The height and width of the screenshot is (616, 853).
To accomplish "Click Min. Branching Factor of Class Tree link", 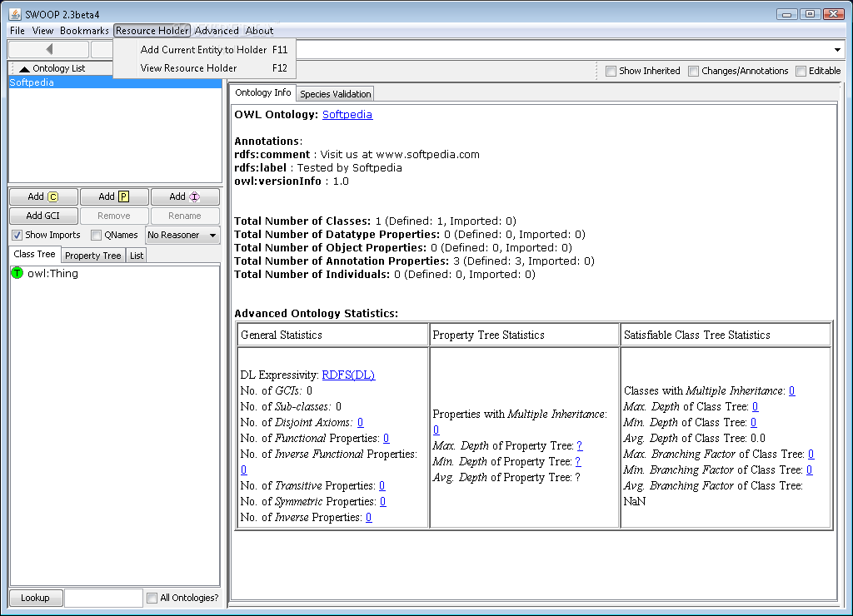I will pos(810,469).
